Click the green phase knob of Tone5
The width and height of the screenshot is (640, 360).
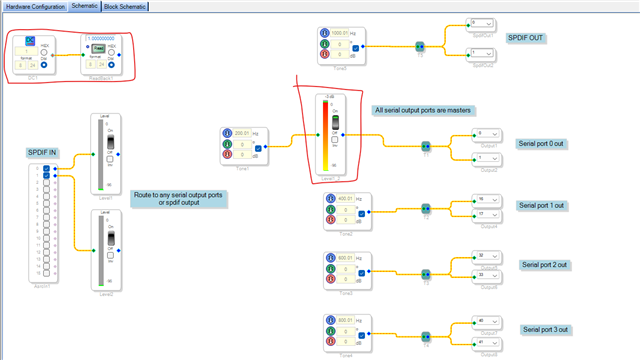324,44
